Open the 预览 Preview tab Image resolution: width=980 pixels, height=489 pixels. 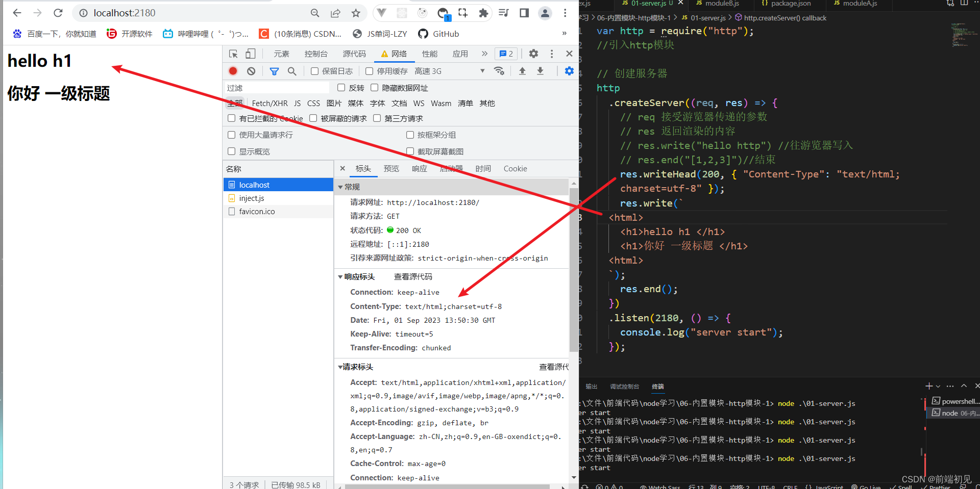[391, 168]
